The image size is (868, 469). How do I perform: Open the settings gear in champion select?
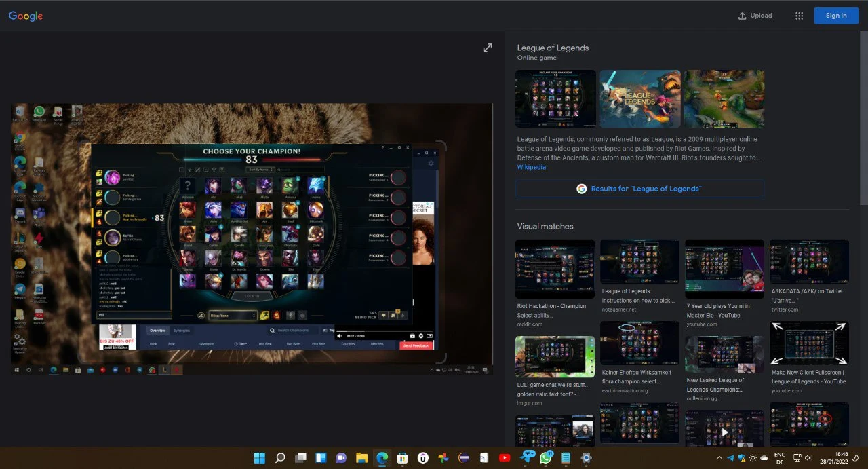tap(431, 163)
